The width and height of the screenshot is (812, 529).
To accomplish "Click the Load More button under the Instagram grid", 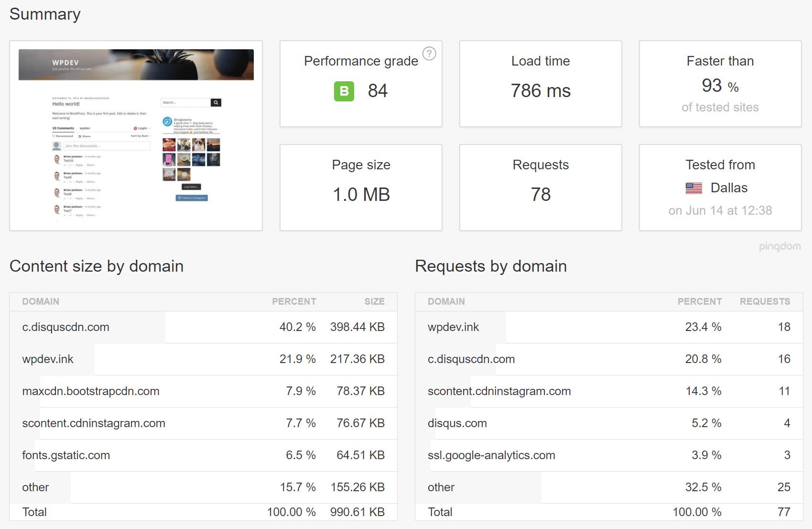I will point(191,187).
